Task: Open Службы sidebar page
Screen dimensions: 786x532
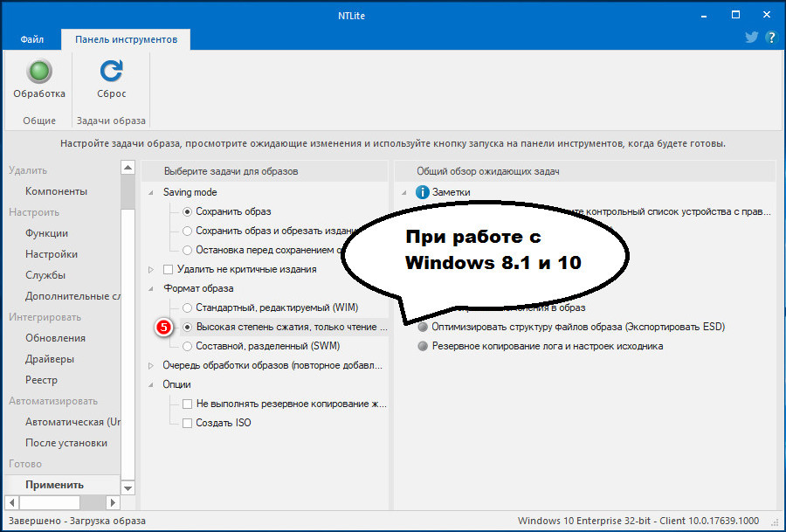Action: [45, 275]
